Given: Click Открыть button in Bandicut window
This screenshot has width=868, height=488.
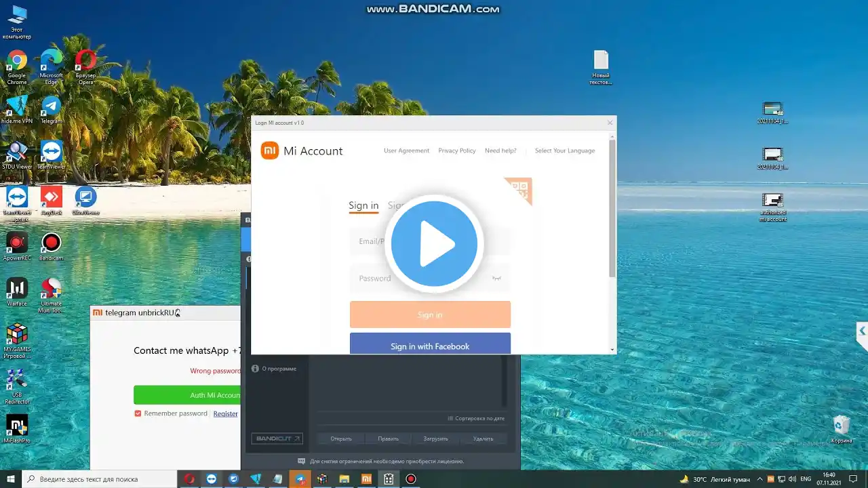Looking at the screenshot, I should [341, 439].
